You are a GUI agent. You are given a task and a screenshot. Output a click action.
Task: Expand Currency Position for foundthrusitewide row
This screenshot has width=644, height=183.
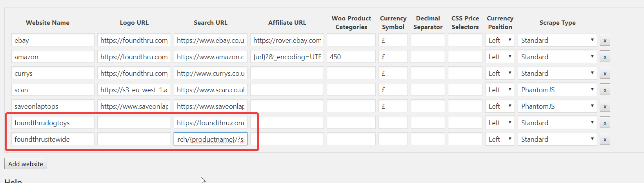(x=500, y=139)
